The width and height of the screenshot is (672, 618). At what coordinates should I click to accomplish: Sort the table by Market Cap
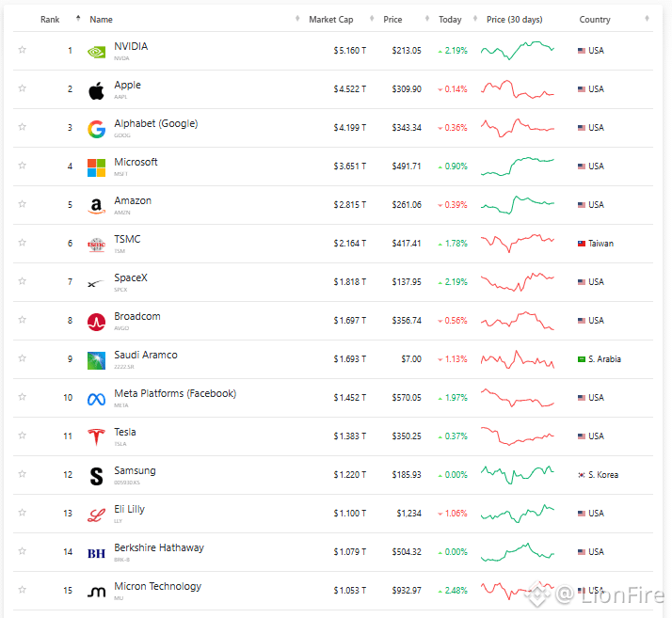tap(331, 20)
